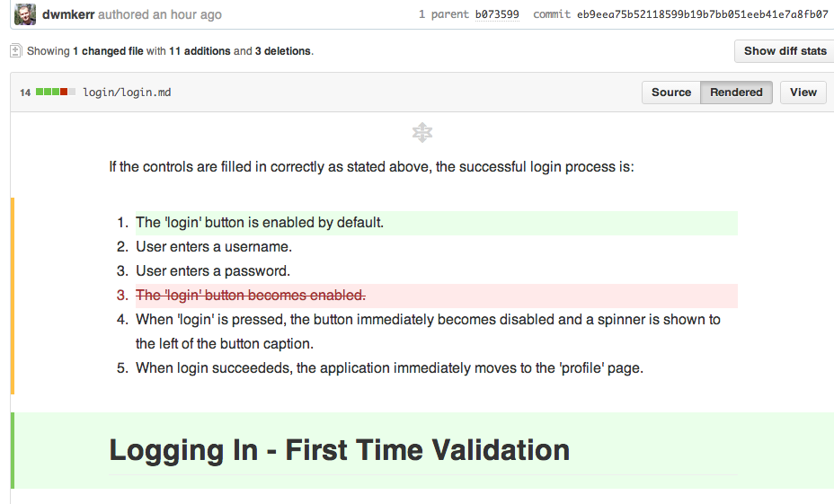Toggle Show diff stats
The width and height of the screenshot is (834, 504).
(785, 51)
